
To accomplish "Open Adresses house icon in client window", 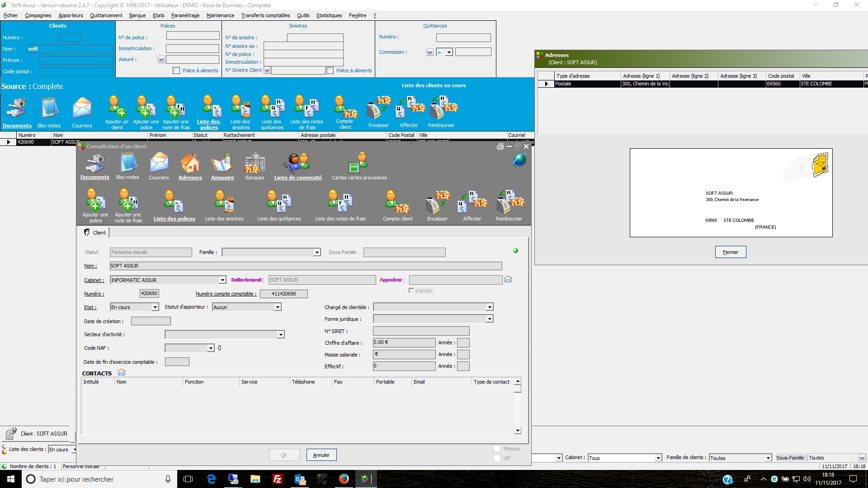I will pos(190,167).
